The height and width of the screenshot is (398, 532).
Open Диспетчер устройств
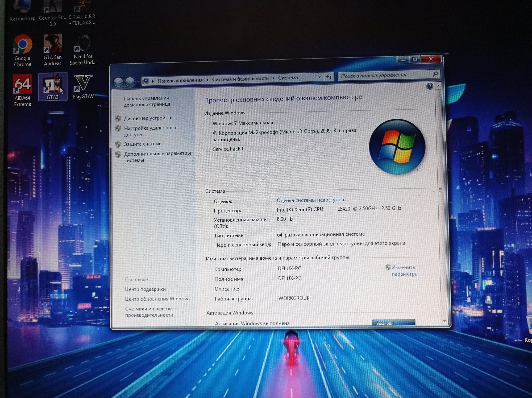coord(148,118)
